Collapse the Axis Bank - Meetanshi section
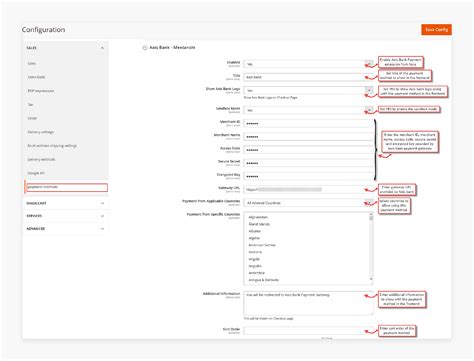 point(145,48)
